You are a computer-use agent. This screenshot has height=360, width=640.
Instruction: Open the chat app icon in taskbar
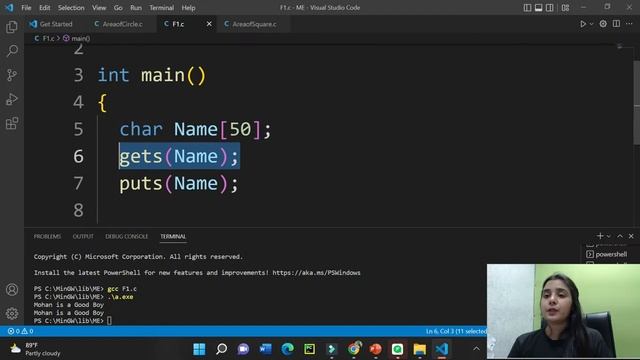244,349
